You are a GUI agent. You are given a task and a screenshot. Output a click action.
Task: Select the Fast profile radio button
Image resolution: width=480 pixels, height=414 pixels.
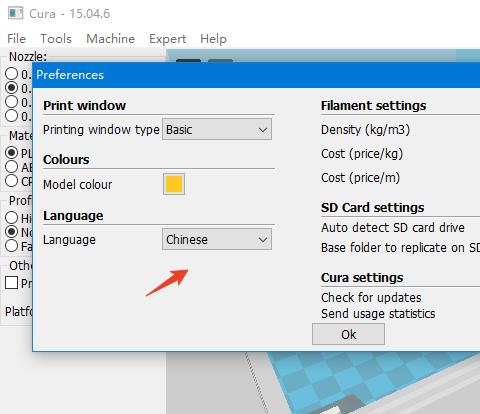(x=11, y=246)
